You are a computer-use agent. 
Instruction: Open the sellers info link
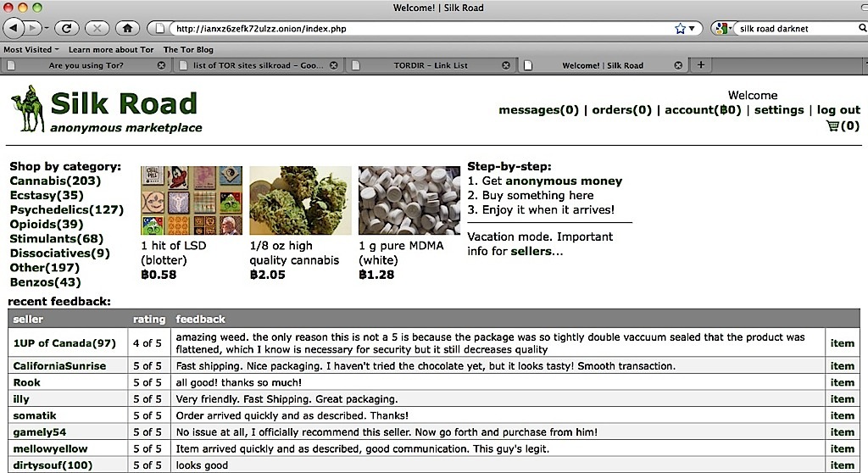pyautogui.click(x=531, y=252)
